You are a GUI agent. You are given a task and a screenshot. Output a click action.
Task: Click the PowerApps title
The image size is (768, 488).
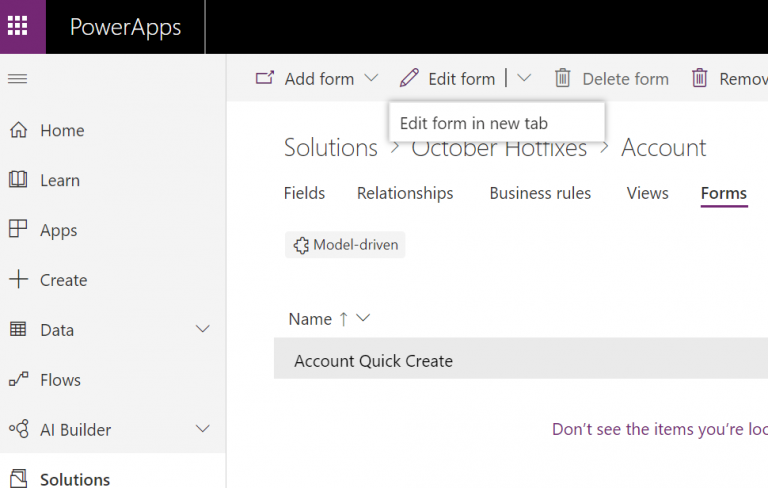point(125,27)
